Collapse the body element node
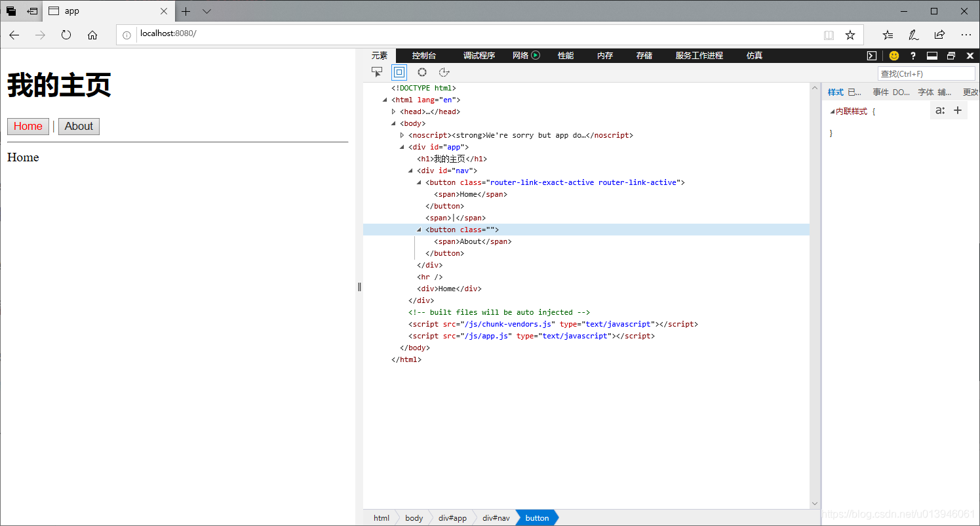Screen dimensions: 980x526 tap(393, 123)
